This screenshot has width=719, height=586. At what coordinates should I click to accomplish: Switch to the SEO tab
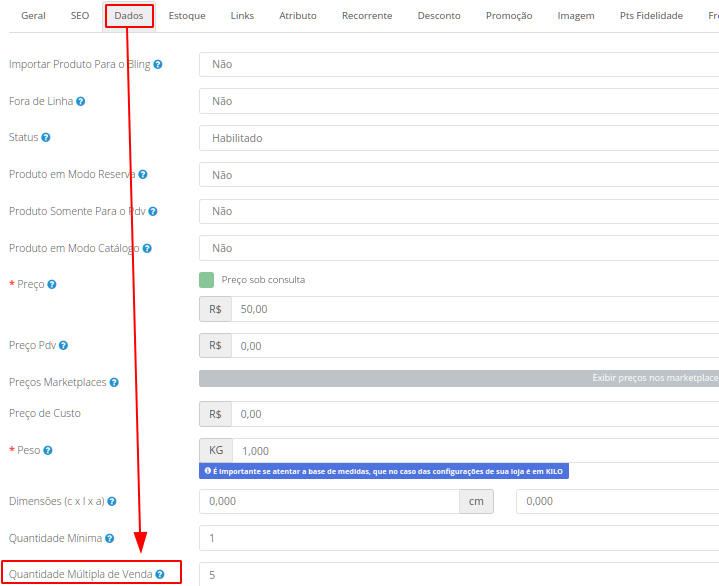coord(80,16)
